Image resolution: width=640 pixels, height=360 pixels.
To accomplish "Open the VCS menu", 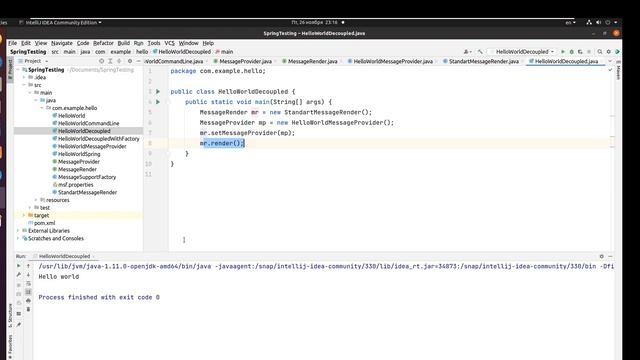I will tap(169, 43).
